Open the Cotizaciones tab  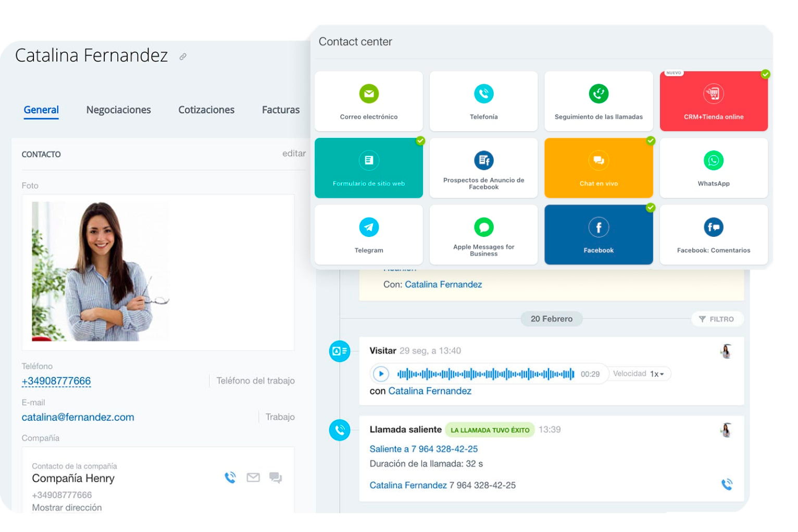click(206, 110)
